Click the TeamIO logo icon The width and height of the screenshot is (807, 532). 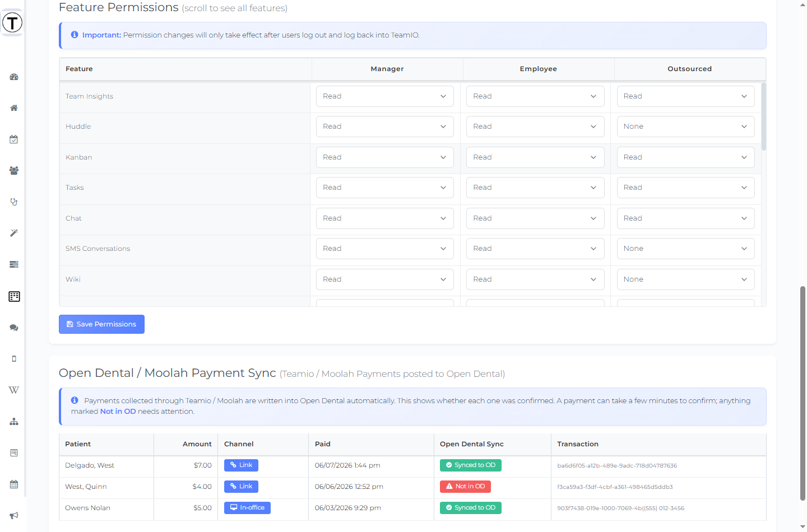click(12, 23)
